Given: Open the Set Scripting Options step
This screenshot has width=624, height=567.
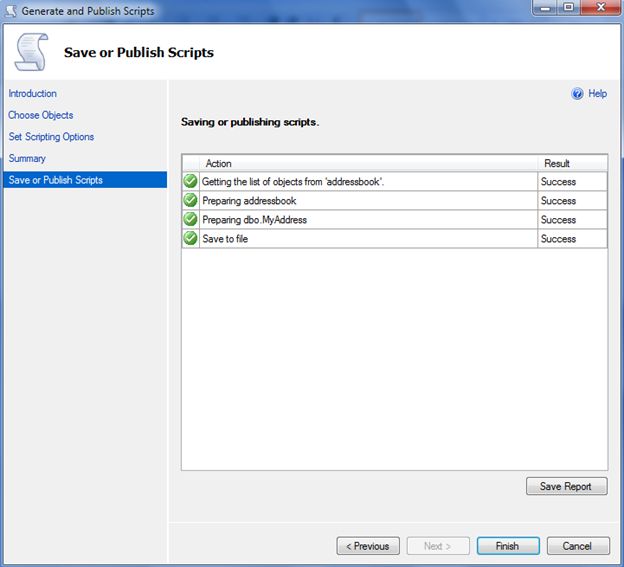Looking at the screenshot, I should pyautogui.click(x=51, y=136).
